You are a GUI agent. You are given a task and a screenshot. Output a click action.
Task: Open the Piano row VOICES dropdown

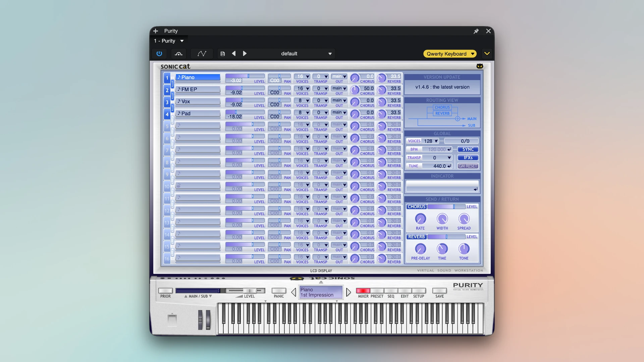tap(302, 76)
